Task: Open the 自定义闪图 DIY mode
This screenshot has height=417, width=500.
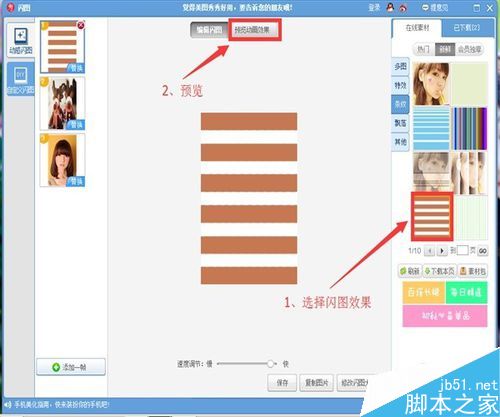Action: click(x=20, y=79)
